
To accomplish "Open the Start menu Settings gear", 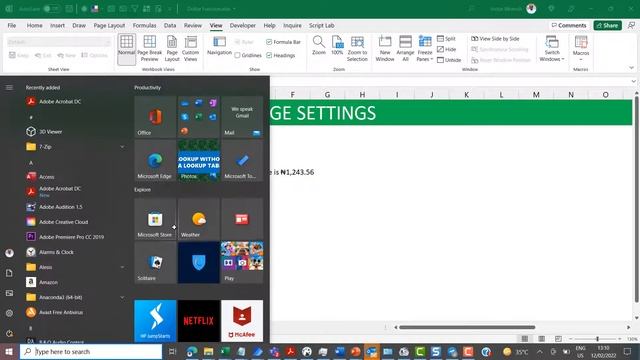I will 9,313.
